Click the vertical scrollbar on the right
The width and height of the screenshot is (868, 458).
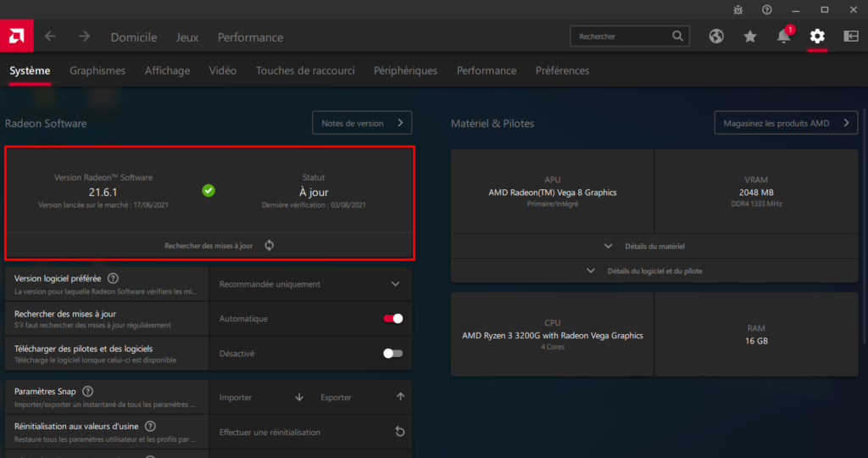click(862, 227)
